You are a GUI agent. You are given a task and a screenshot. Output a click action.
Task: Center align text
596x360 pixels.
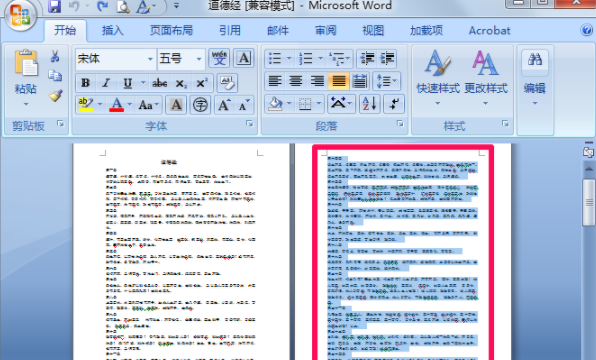(x=296, y=81)
